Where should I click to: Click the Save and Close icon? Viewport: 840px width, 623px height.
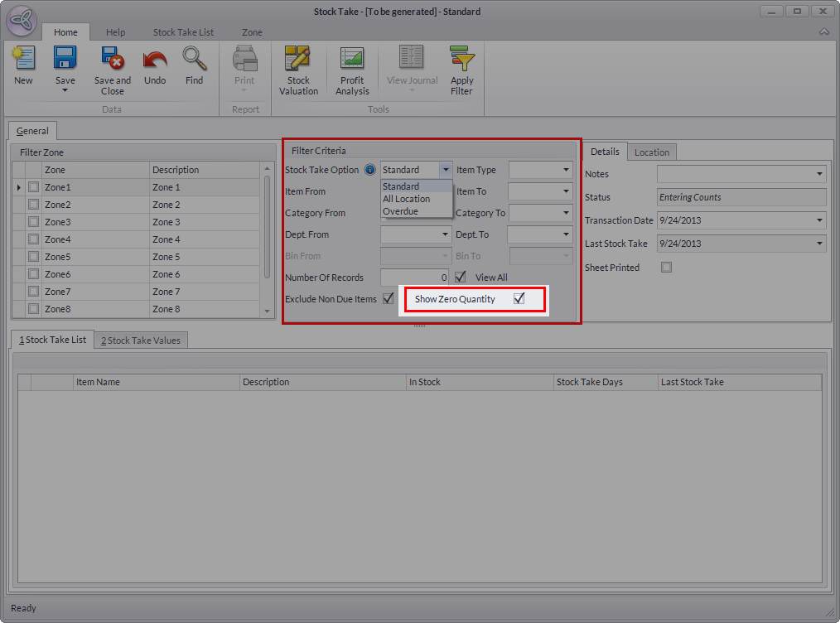click(112, 60)
